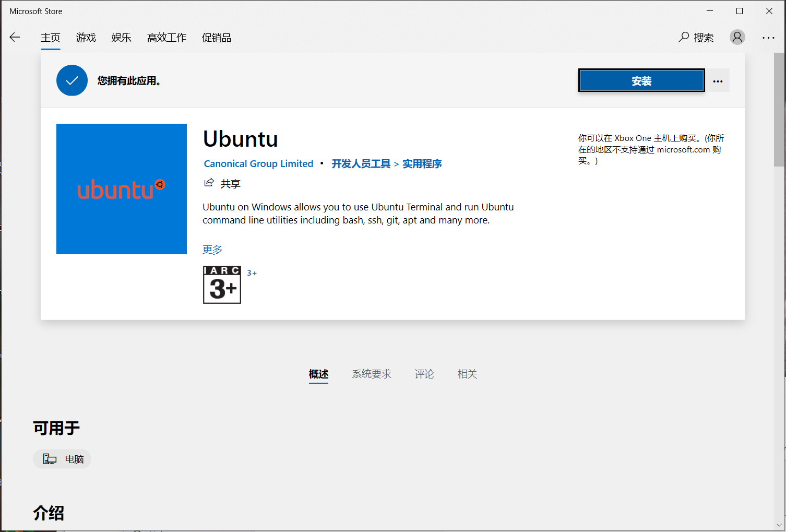Click the Ubuntu app logo tile
786x532 pixels.
click(x=122, y=189)
